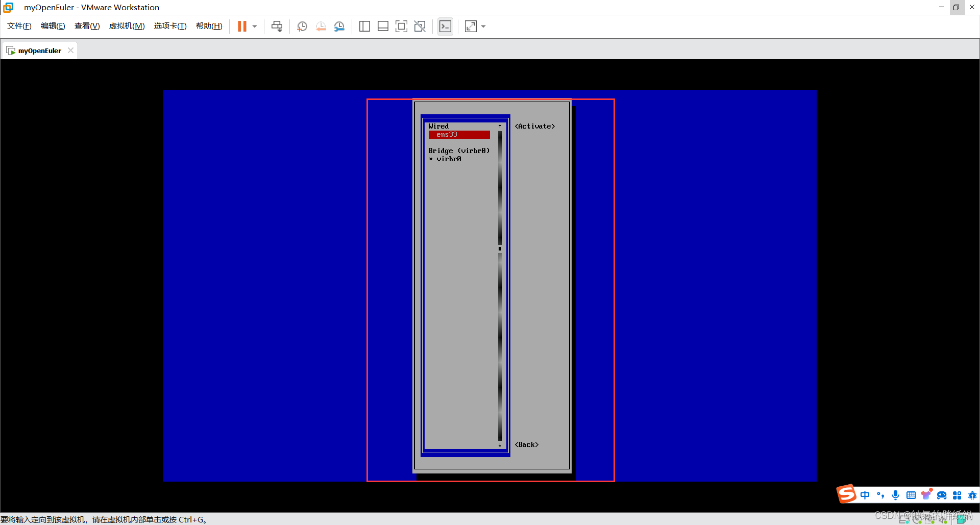The height and width of the screenshot is (525, 980).
Task: Click the stretch guest display icon
Action: [x=471, y=26]
